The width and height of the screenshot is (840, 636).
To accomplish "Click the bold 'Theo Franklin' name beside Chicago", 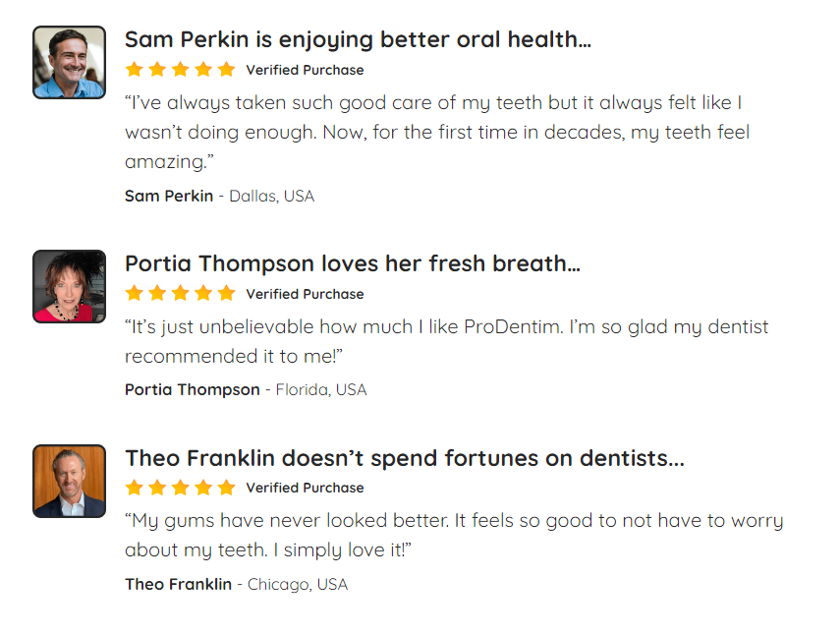I will (x=179, y=584).
